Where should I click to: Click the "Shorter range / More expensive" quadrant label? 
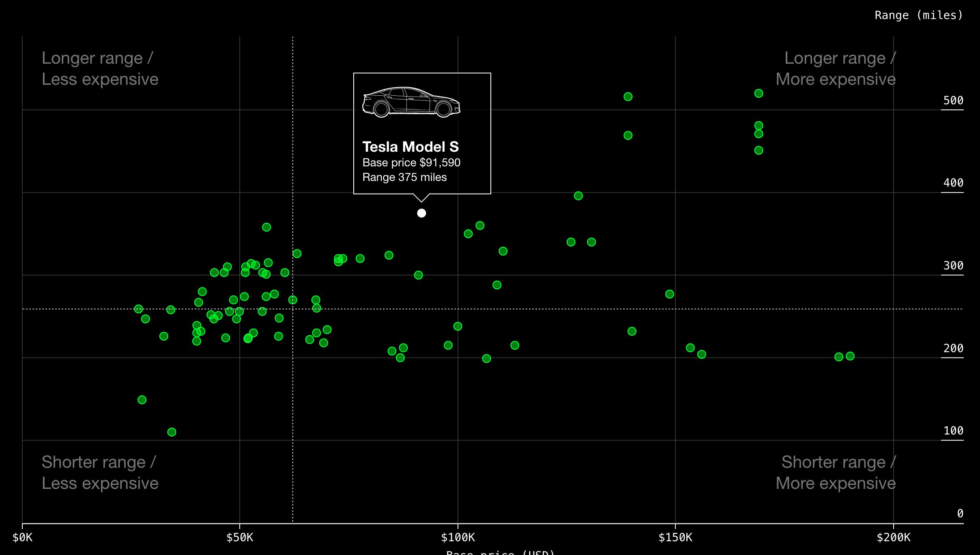(836, 473)
